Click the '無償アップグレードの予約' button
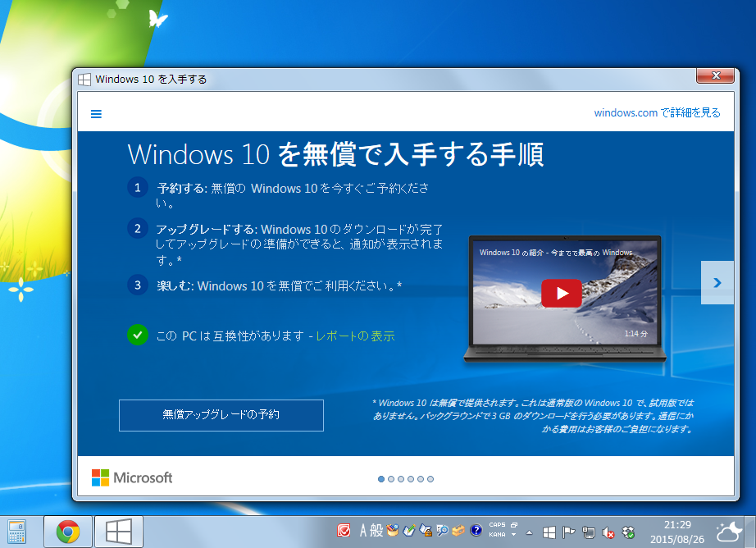Screen dimensions: 756x548 click(x=221, y=415)
